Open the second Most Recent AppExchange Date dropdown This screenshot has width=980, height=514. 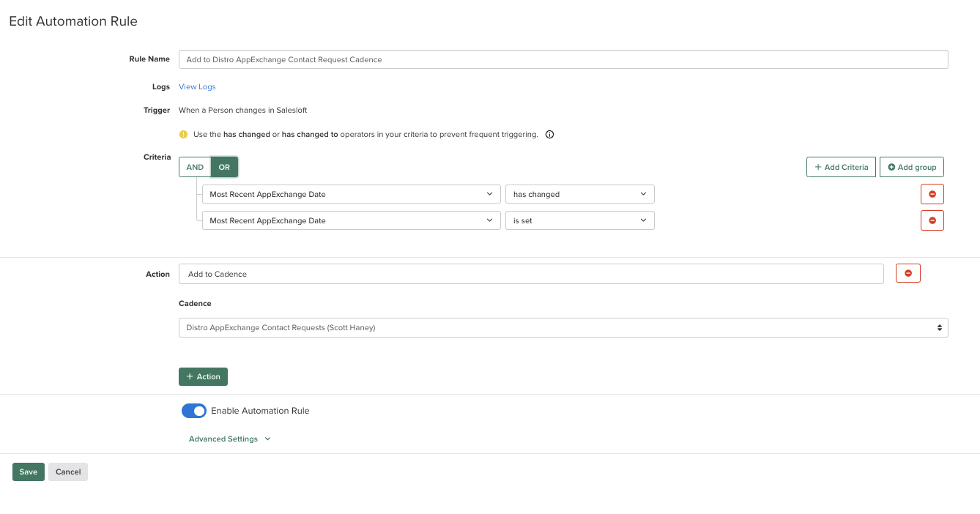point(351,220)
